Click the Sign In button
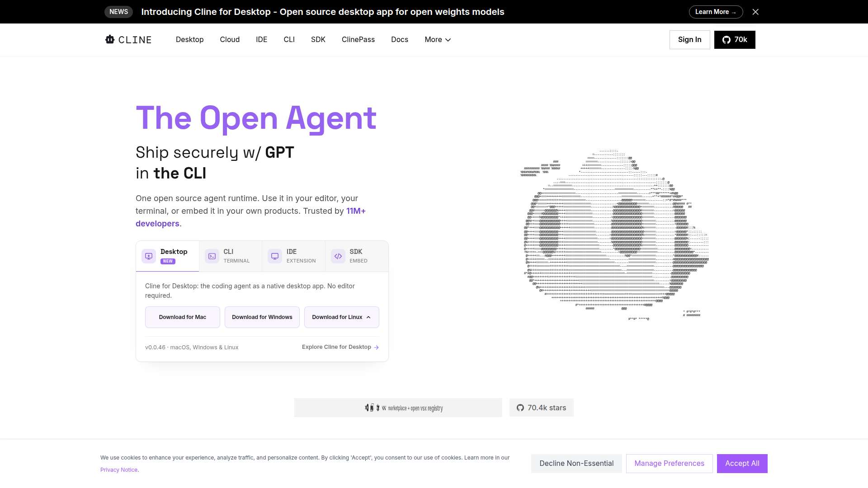 (690, 40)
